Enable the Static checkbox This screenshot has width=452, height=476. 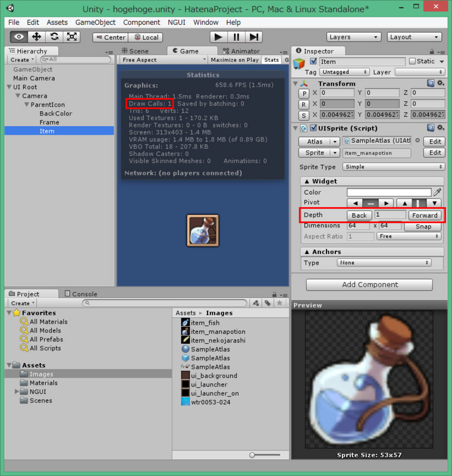(412, 61)
